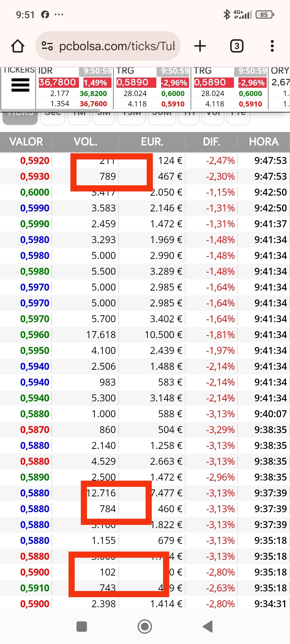Select volume cell 17.618
The width and height of the screenshot is (290, 644).
coord(101,335)
